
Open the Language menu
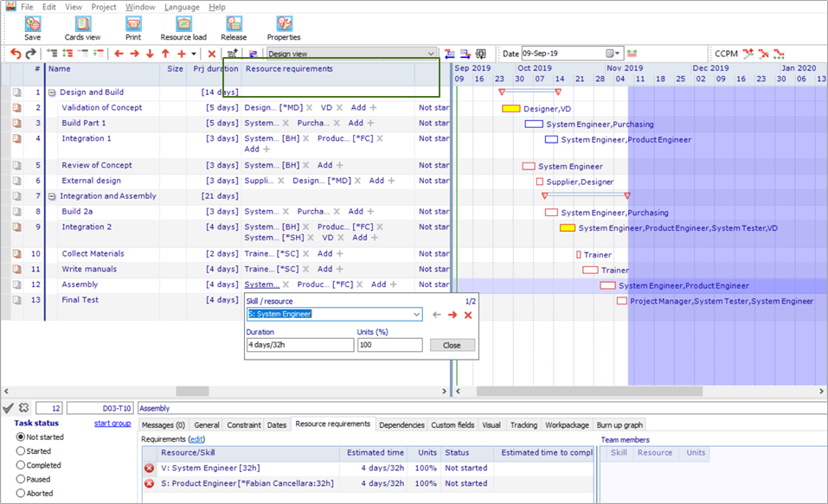pyautogui.click(x=182, y=7)
